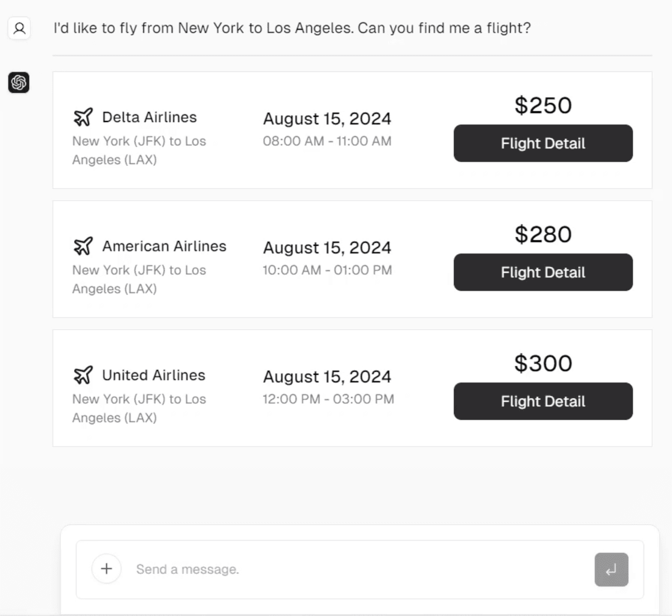
Task: Click the August 15 date on Delta flight
Action: (x=327, y=118)
